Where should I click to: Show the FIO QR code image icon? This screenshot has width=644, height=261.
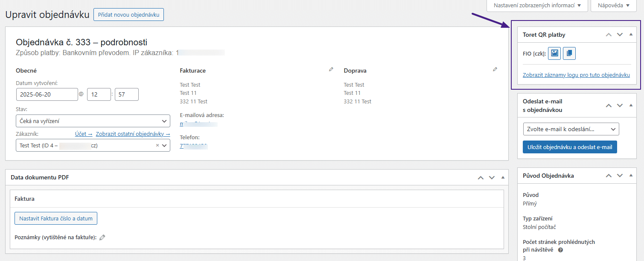tap(554, 53)
